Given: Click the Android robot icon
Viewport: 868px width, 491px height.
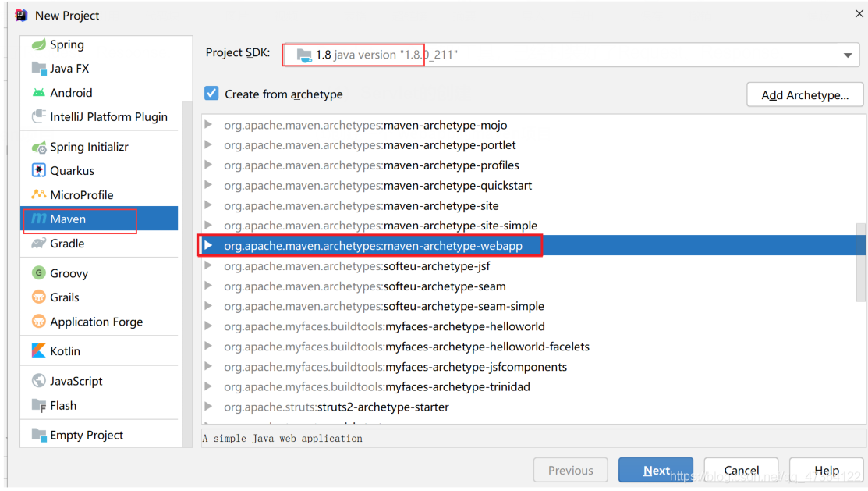Looking at the screenshot, I should [39, 93].
